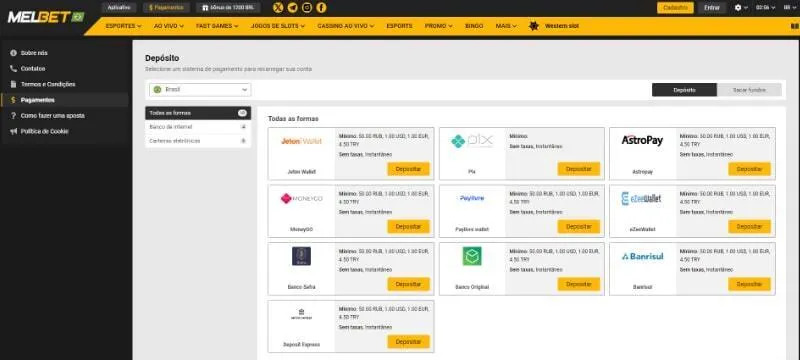
Task: Open the Telegram social icon
Action: (292, 8)
